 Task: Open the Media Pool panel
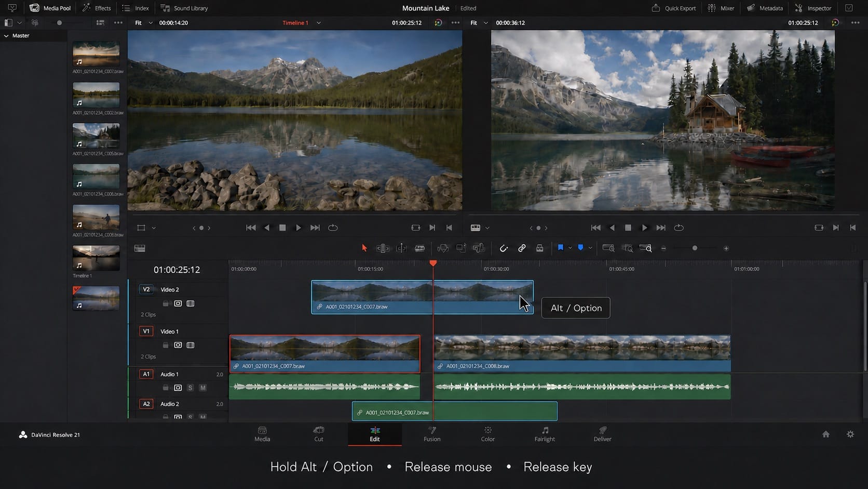click(x=50, y=8)
